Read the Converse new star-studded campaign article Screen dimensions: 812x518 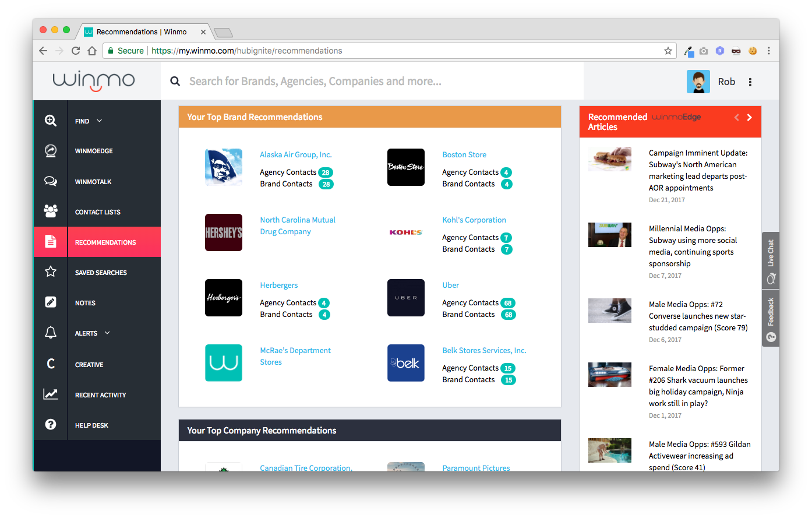tap(698, 316)
